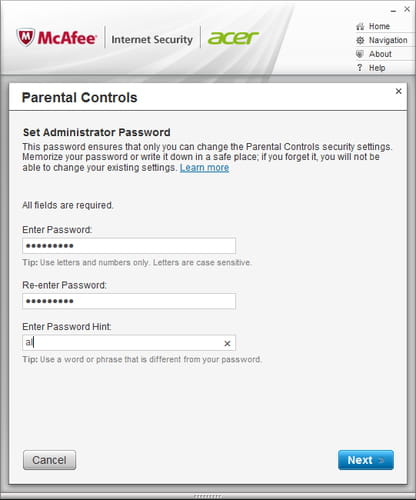416x500 pixels.
Task: Follow the Learn more link
Action: [204, 168]
